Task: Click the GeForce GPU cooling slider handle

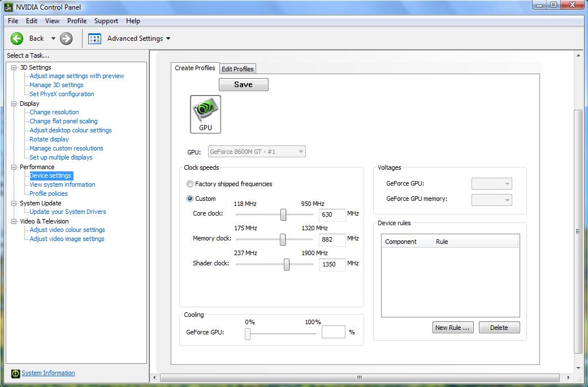Action: 248,334
